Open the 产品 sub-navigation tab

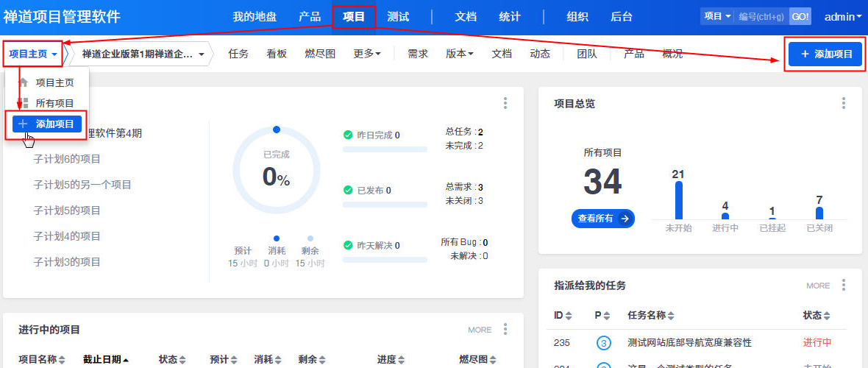(x=634, y=54)
